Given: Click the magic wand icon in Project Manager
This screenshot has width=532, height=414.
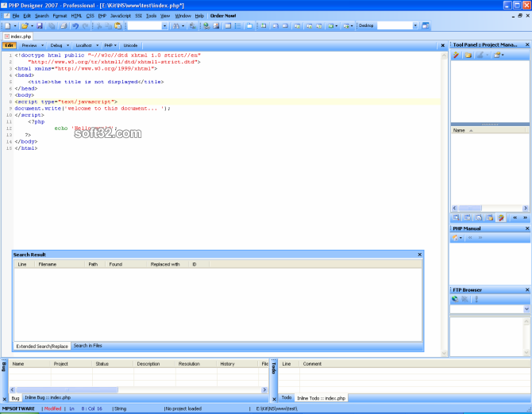Looking at the screenshot, I should pos(457,55).
